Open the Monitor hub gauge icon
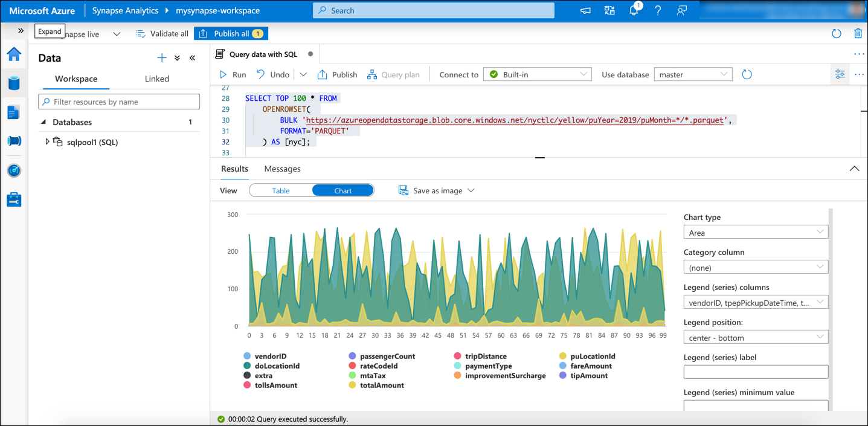Viewport: 868px width, 426px height. 14,170
